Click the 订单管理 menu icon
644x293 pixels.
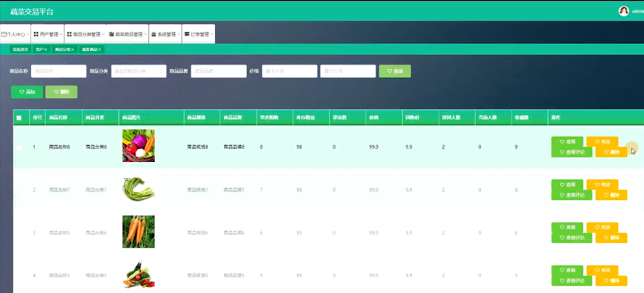click(x=187, y=34)
